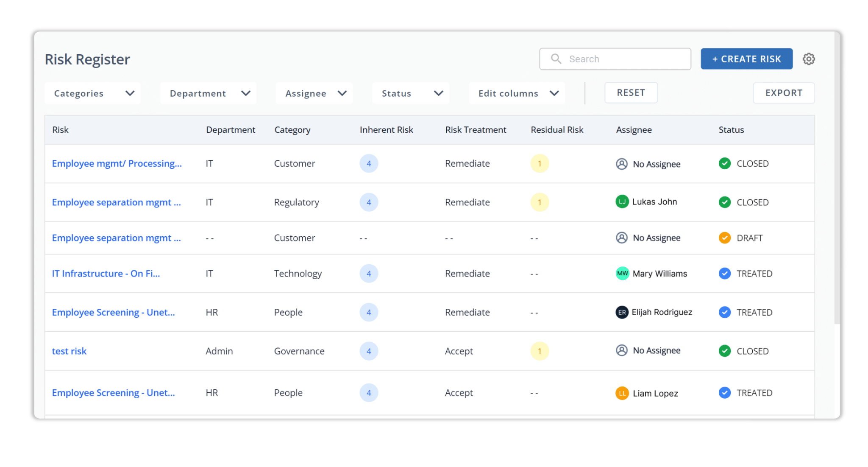The width and height of the screenshot is (868, 467).
Task: Open Employee Screening risk assigned to Liam Lopez
Action: (113, 393)
